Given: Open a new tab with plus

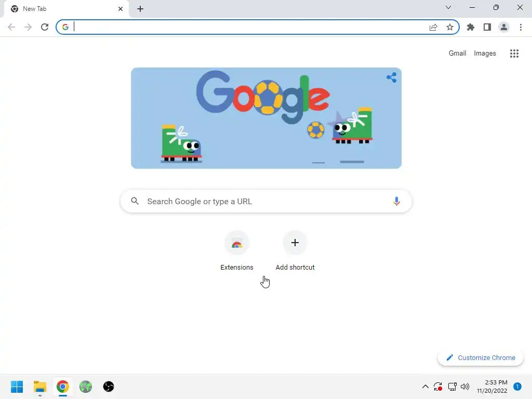Looking at the screenshot, I should point(140,9).
